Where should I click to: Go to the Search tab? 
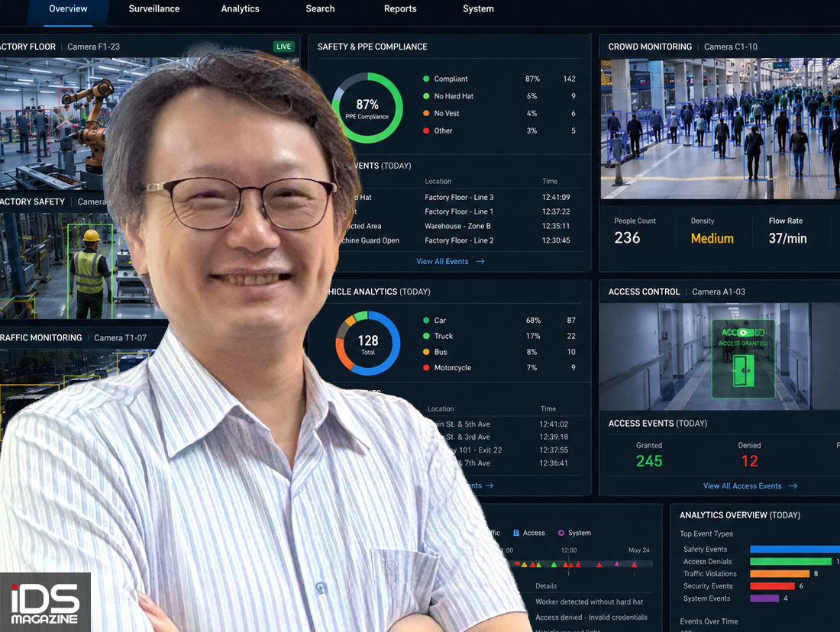point(321,9)
